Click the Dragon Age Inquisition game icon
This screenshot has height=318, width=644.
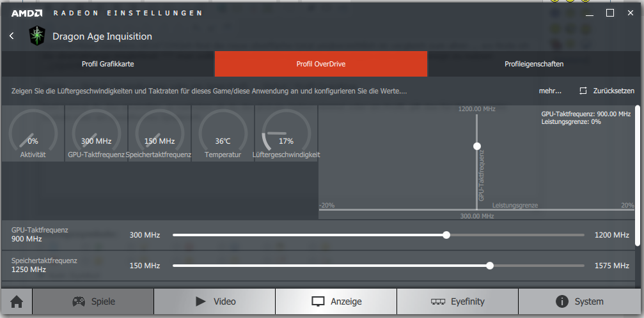click(x=37, y=36)
